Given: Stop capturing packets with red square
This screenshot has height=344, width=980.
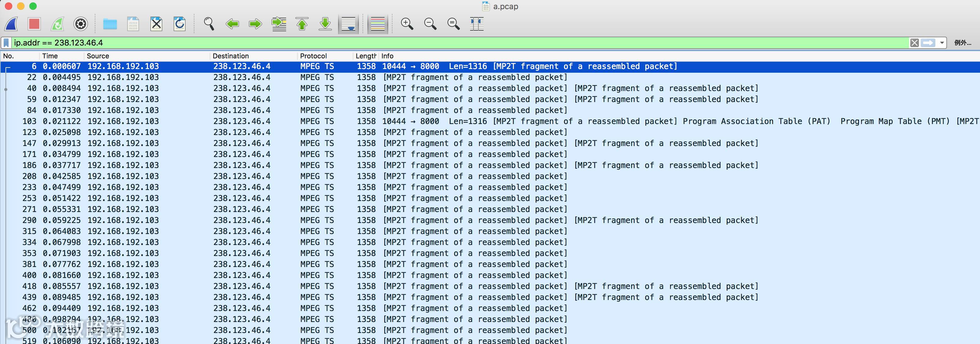Looking at the screenshot, I should click(x=34, y=24).
